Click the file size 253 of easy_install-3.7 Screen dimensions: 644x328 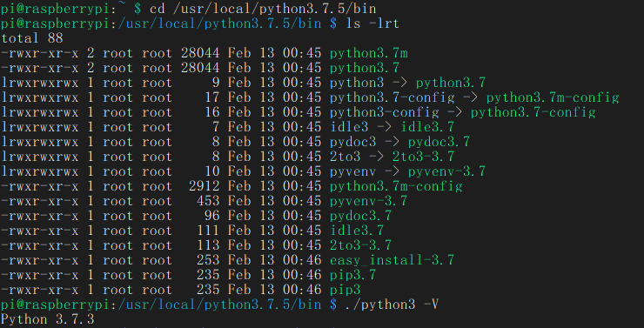[x=208, y=260]
